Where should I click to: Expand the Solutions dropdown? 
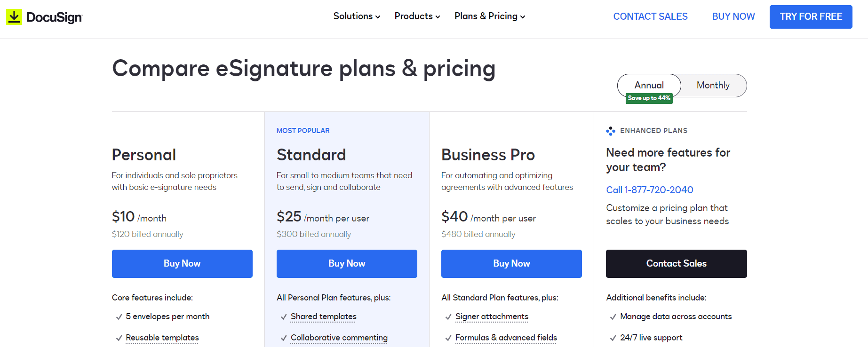[356, 16]
